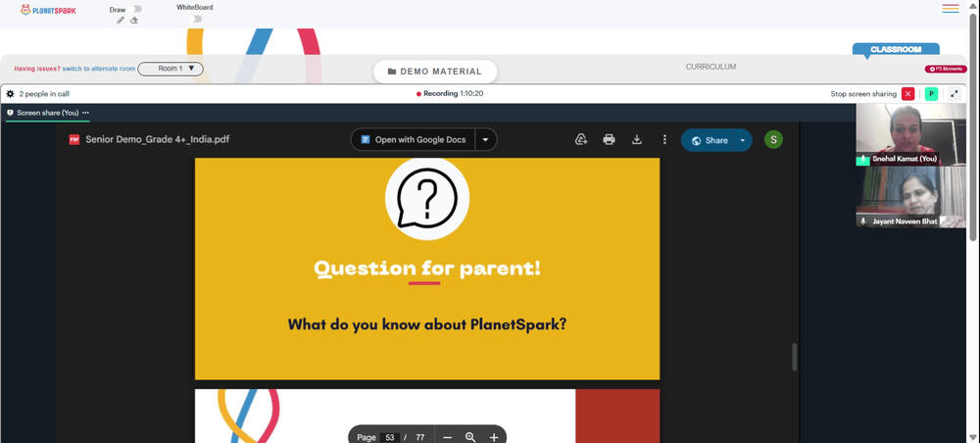Image resolution: width=980 pixels, height=443 pixels.
Task: Click the Senior Demo_Grade 4+_India.pdf filename
Action: [158, 139]
